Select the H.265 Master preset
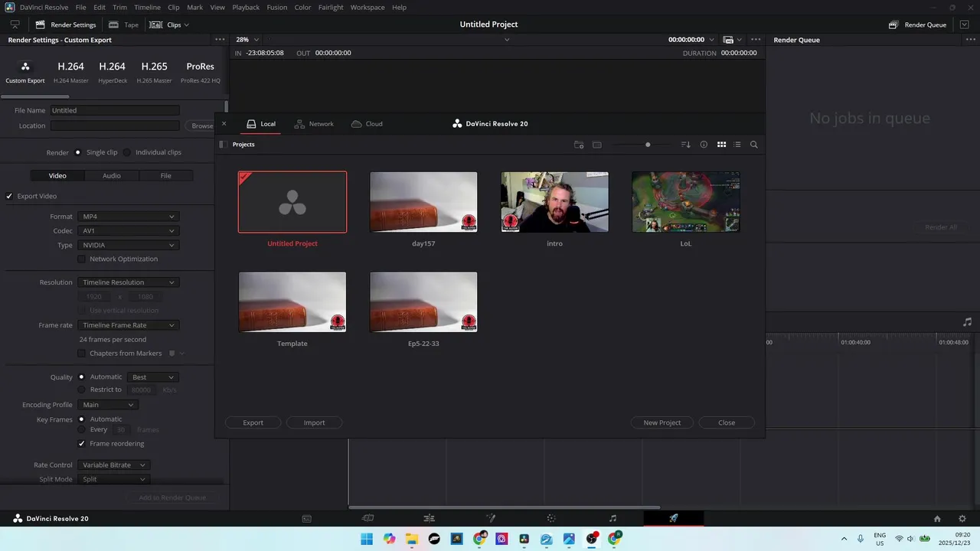 click(154, 72)
